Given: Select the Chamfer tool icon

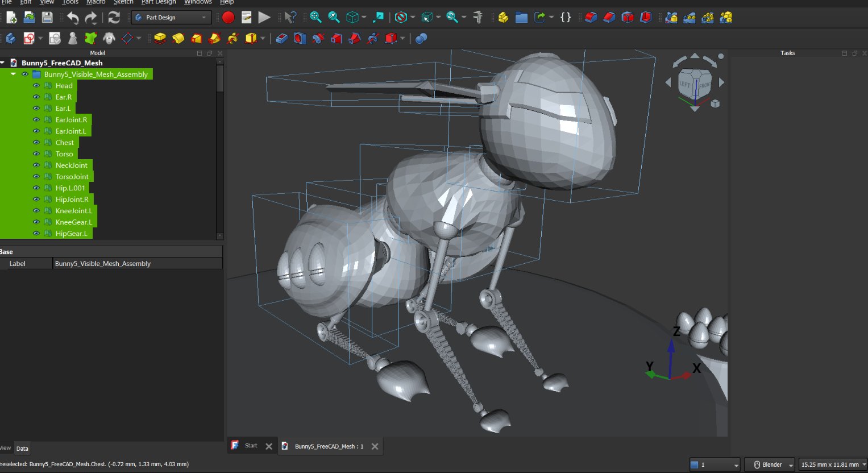Looking at the screenshot, I should 609,18.
